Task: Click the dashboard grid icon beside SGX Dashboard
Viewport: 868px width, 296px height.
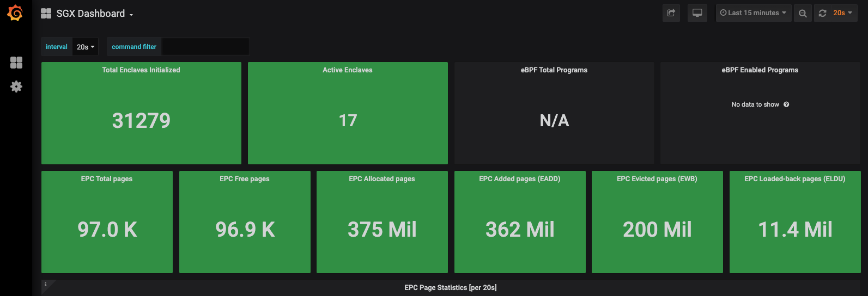Action: (46, 14)
